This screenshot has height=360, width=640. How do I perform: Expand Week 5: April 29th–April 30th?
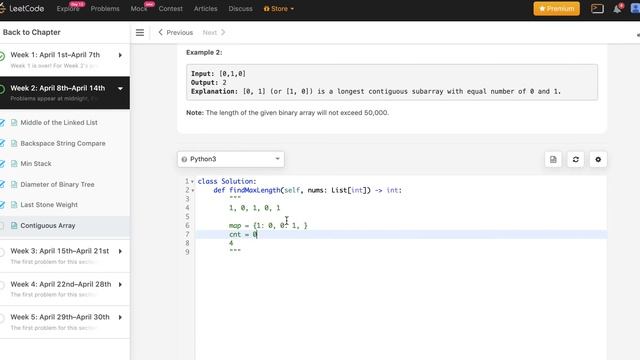pyautogui.click(x=120, y=317)
